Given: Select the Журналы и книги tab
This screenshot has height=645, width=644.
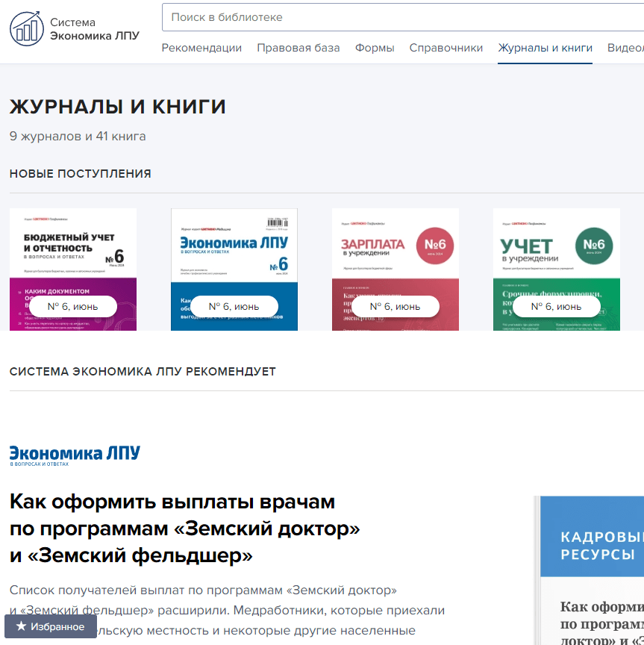Looking at the screenshot, I should pyautogui.click(x=545, y=48).
